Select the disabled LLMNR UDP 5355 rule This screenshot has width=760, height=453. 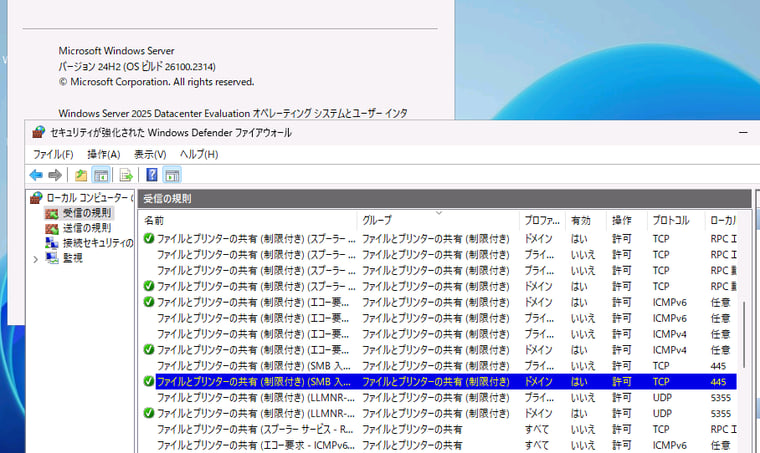coord(439,397)
